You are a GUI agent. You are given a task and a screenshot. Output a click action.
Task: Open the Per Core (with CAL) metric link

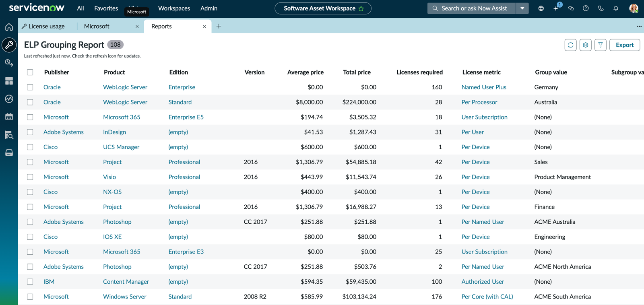487,297
